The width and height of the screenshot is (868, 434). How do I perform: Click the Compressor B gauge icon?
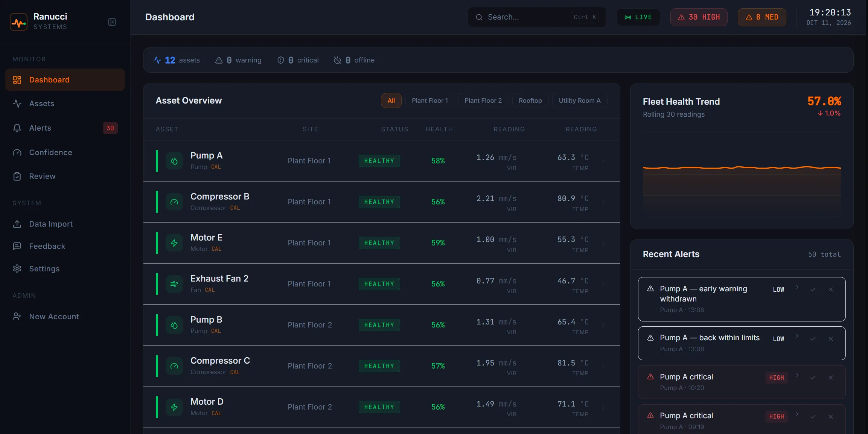[174, 202]
